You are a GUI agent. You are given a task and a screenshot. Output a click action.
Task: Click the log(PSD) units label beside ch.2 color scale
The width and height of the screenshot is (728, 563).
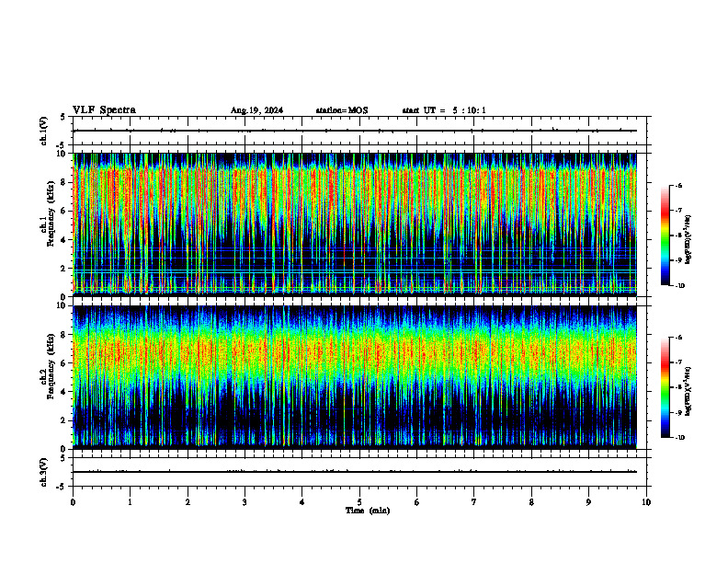tap(688, 391)
